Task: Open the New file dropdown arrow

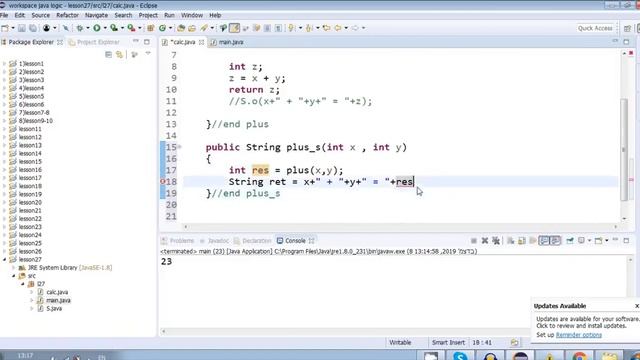Action: pos(13,28)
